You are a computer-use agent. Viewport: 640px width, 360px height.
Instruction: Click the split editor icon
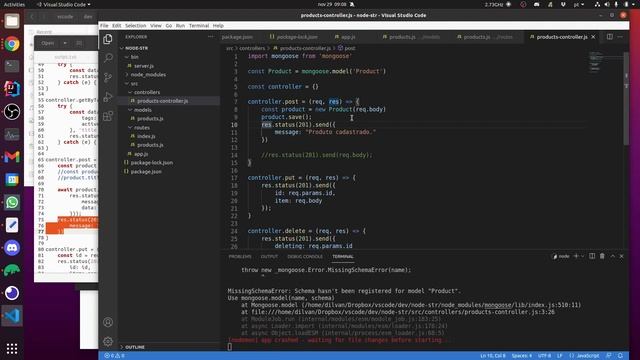(x=609, y=37)
